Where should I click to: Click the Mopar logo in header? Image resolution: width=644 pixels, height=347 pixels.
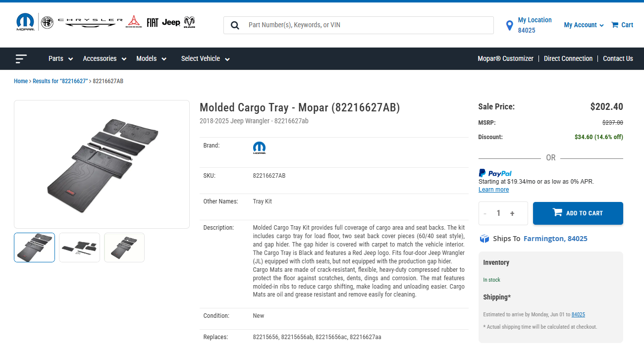coord(25,22)
